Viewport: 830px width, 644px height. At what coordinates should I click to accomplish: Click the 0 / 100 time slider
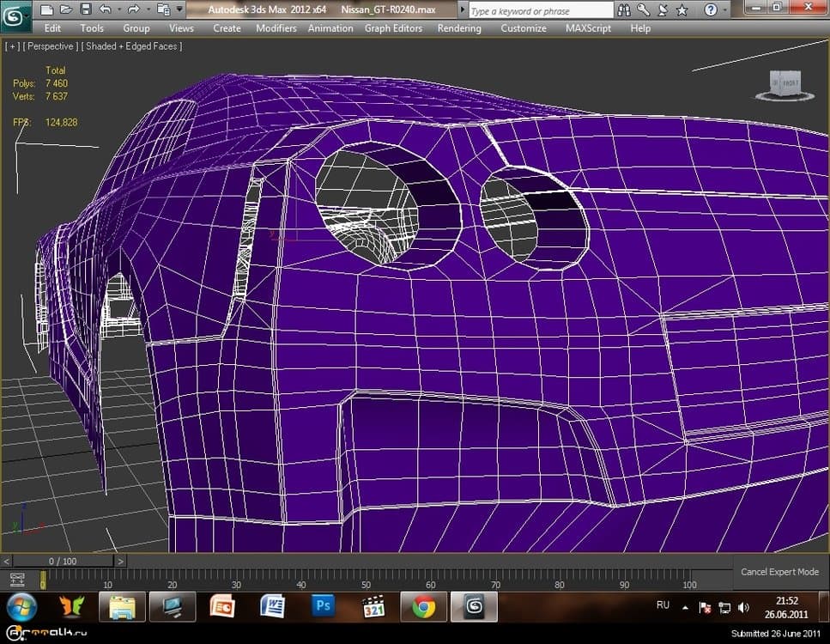coord(64,561)
